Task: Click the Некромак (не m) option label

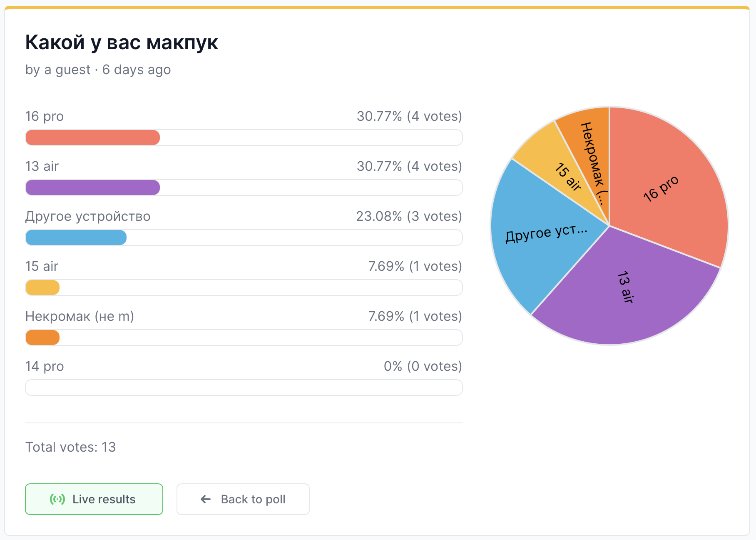Action: (x=80, y=316)
